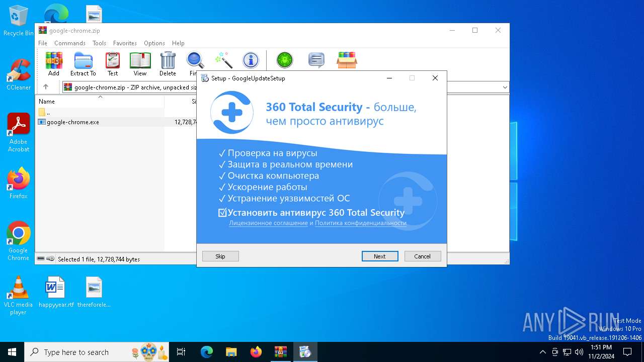Select the happyyear.rtf desktop file
This screenshot has width=644, height=362.
point(56,292)
